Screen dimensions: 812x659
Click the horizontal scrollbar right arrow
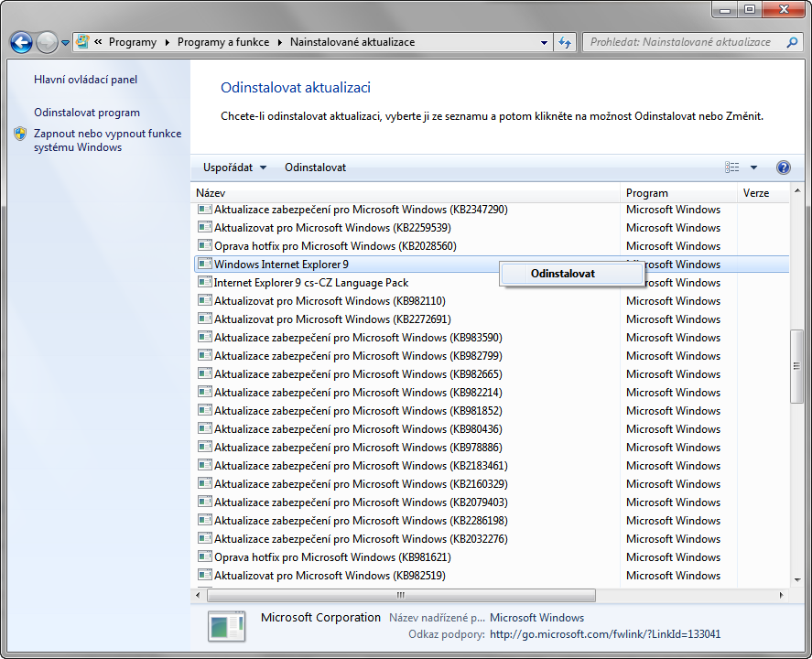782,595
